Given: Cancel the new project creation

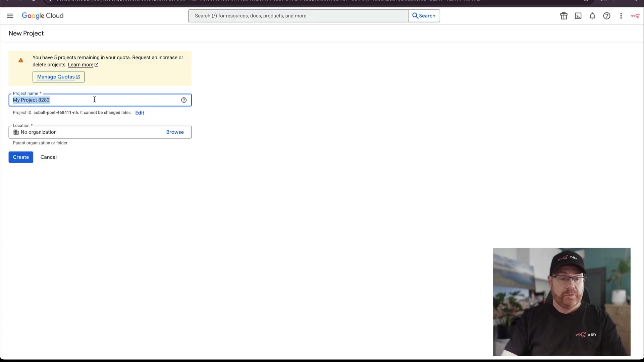Looking at the screenshot, I should click(x=48, y=157).
